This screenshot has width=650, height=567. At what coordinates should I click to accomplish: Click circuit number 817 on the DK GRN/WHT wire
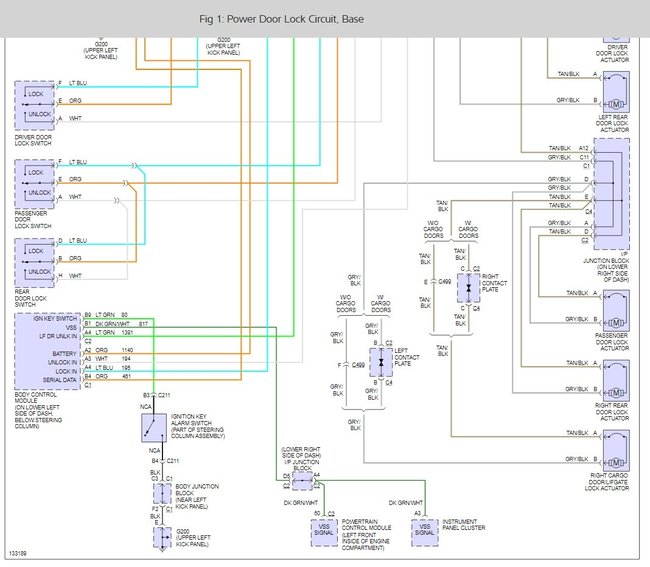pyautogui.click(x=143, y=324)
